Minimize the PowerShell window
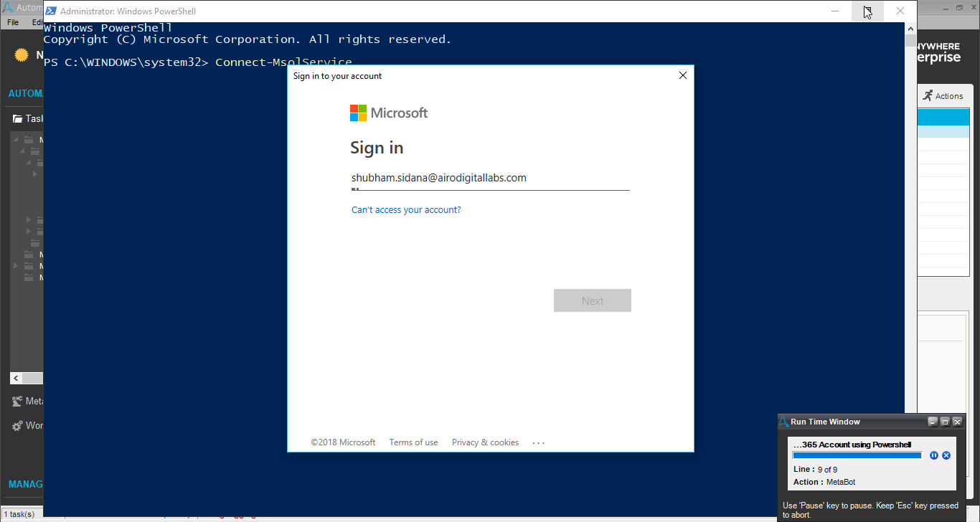This screenshot has height=522, width=980. click(x=835, y=11)
